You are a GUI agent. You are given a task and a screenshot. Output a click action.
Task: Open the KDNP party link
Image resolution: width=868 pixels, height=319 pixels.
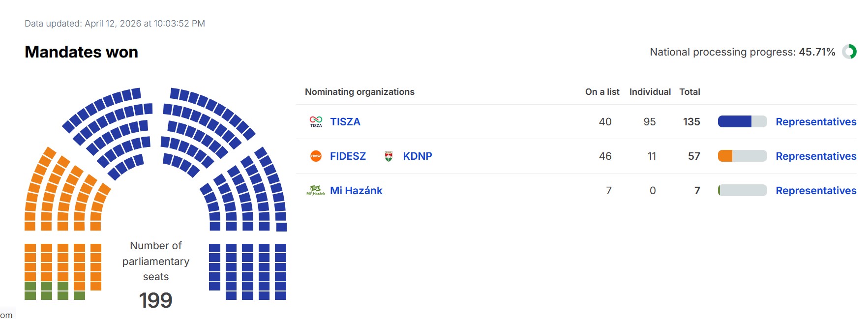[x=418, y=156]
